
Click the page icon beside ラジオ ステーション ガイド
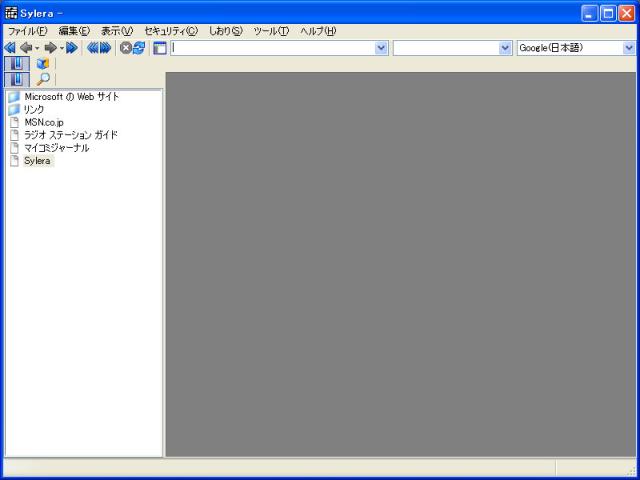coord(15,135)
